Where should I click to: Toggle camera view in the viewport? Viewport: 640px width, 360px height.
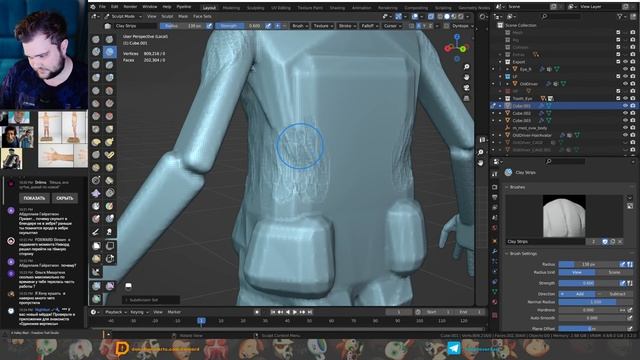click(467, 88)
